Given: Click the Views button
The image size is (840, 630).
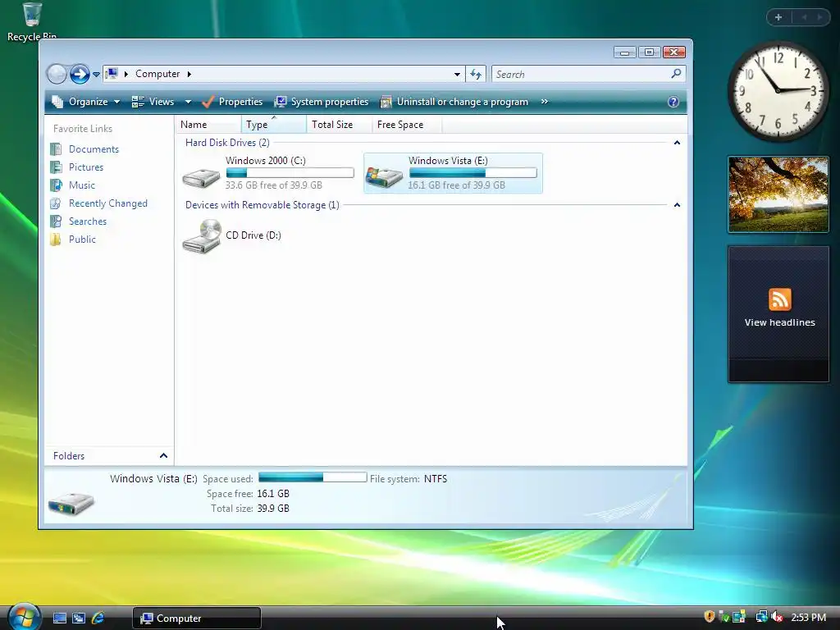Looking at the screenshot, I should point(153,102).
